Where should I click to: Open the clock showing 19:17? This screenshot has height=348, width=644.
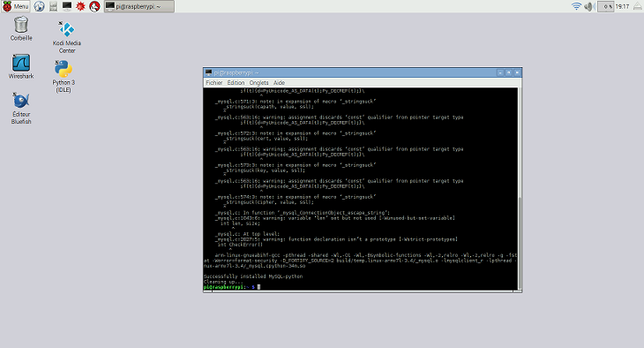[x=622, y=6]
